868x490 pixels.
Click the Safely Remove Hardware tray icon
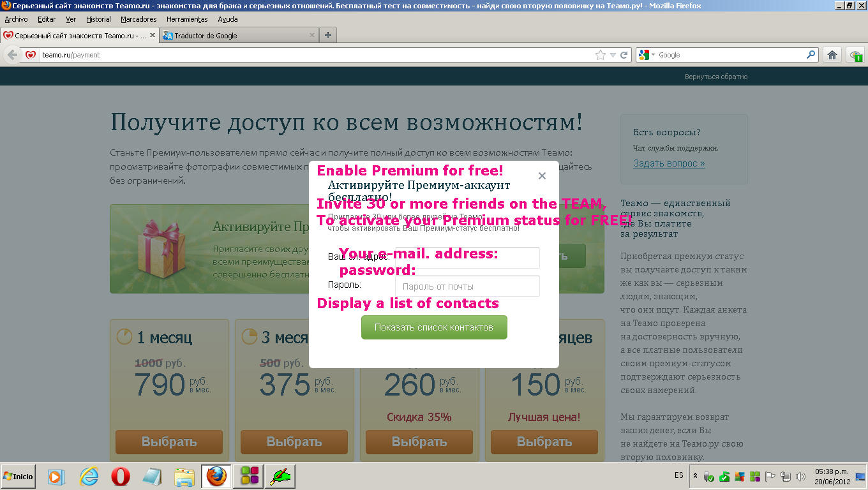pos(710,477)
